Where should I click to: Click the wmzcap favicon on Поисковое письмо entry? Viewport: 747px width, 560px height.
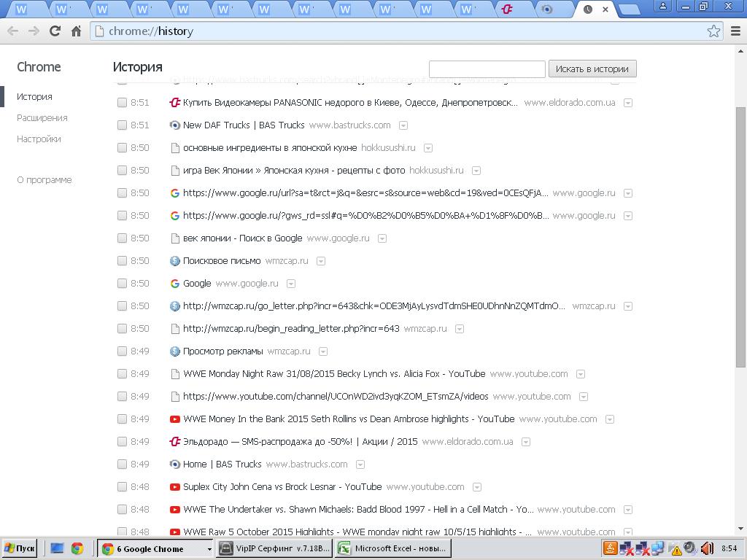pyautogui.click(x=175, y=261)
